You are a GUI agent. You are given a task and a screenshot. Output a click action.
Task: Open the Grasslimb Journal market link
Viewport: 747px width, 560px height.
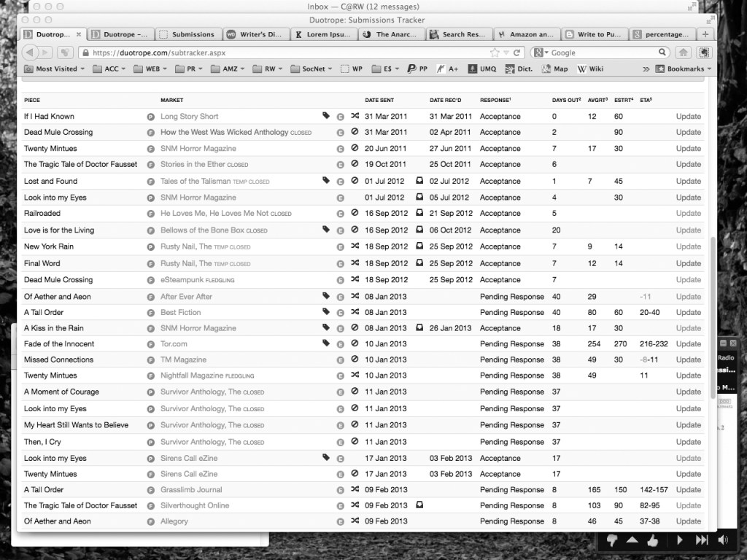tap(191, 489)
